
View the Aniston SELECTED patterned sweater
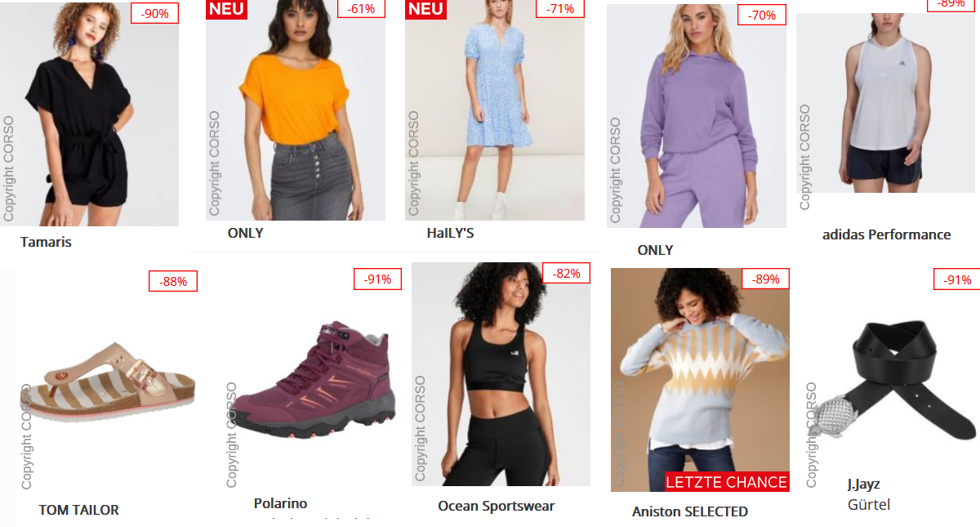pos(700,380)
